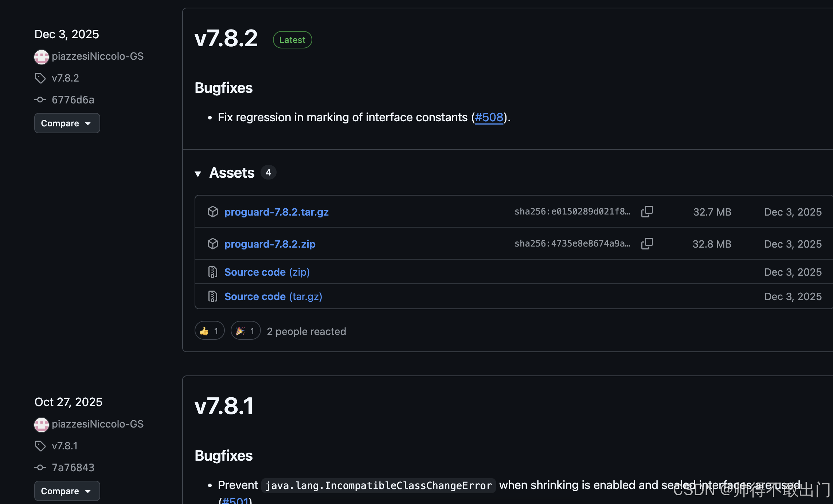Open the v7.8.1 release title
The width and height of the screenshot is (833, 504).
click(x=224, y=406)
